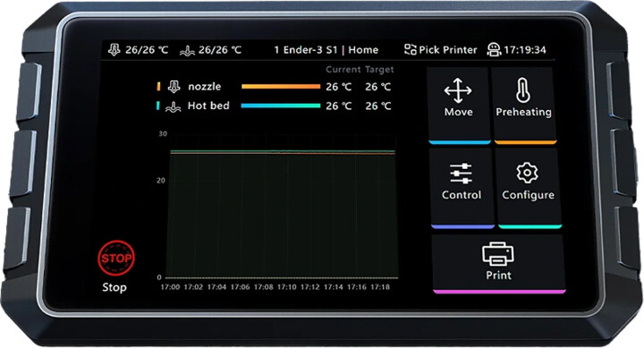Click the status bar hot bed reading 26/26 ℃
Viewport: 644px width, 348px height.
click(220, 50)
